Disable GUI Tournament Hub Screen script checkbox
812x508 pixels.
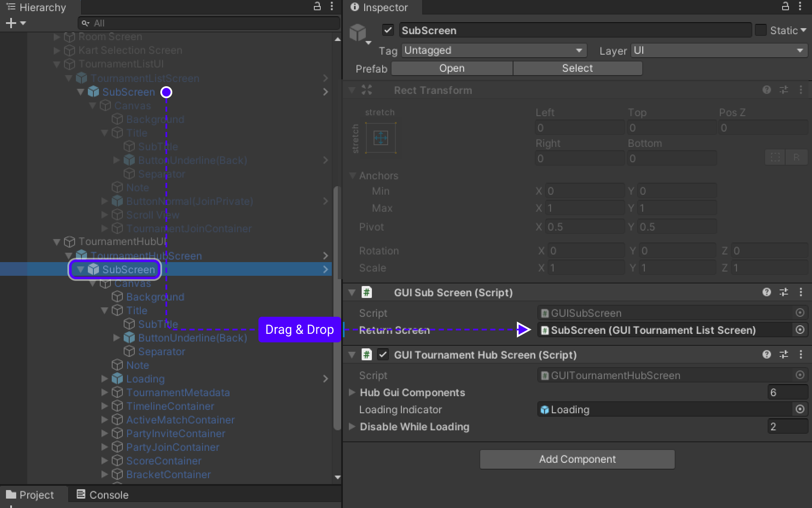pos(383,355)
